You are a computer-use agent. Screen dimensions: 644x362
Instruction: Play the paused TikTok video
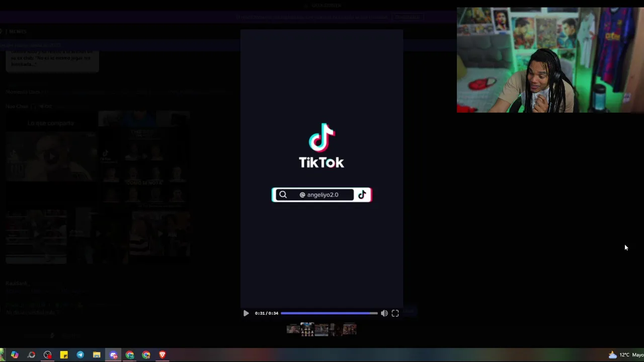[246, 313]
